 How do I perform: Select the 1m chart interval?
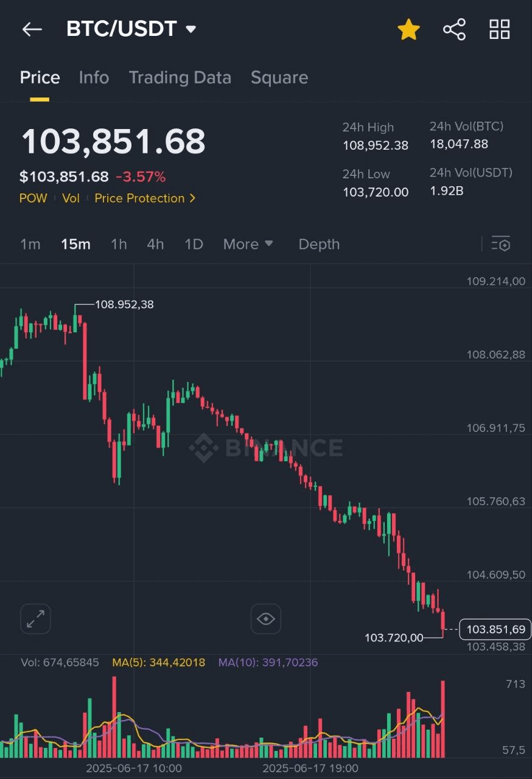30,244
